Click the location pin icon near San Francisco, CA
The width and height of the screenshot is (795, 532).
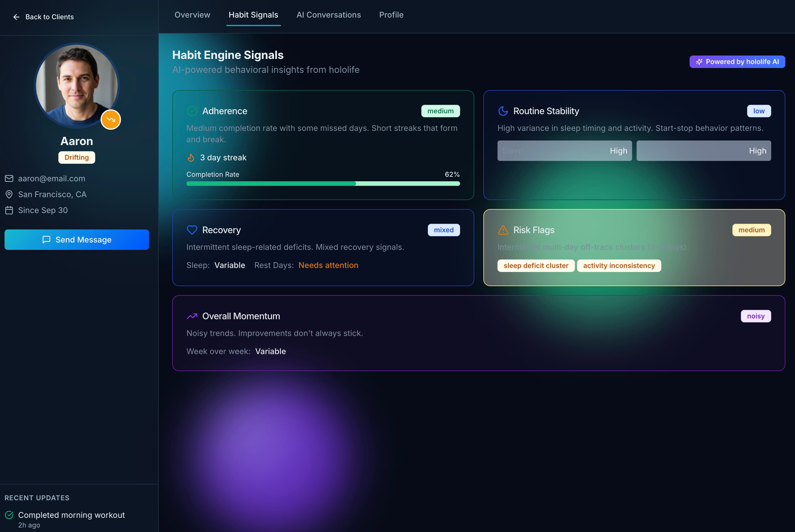(x=9, y=194)
